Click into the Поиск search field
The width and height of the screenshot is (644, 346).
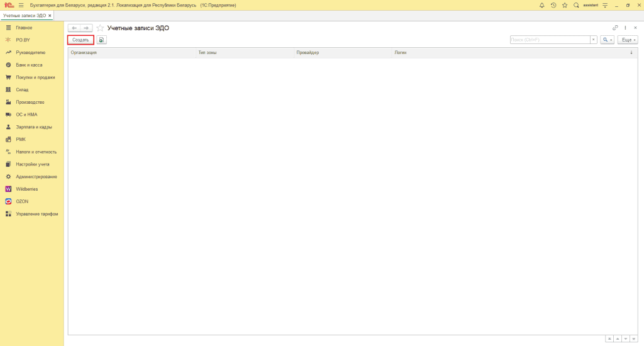click(x=549, y=40)
